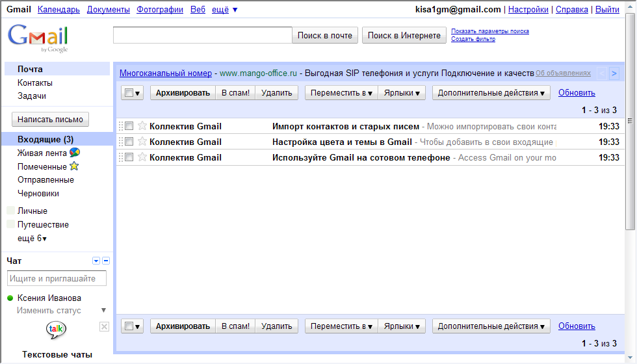
Task: Tick checkbox for Импорт контактов email
Action: point(129,126)
